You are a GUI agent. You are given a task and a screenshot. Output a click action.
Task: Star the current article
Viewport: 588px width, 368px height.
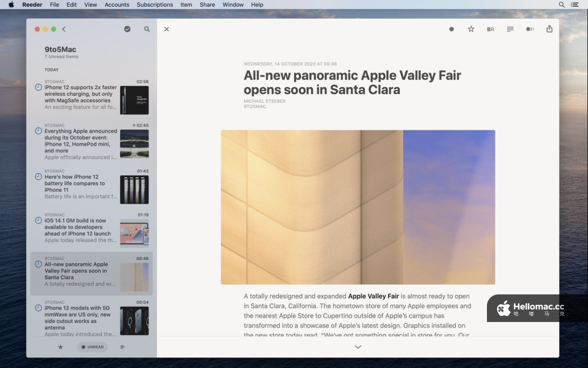point(471,29)
